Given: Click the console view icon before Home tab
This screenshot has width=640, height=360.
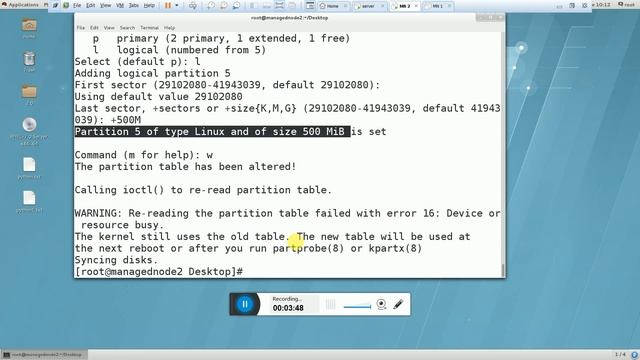Looking at the screenshot, I should (310, 5).
